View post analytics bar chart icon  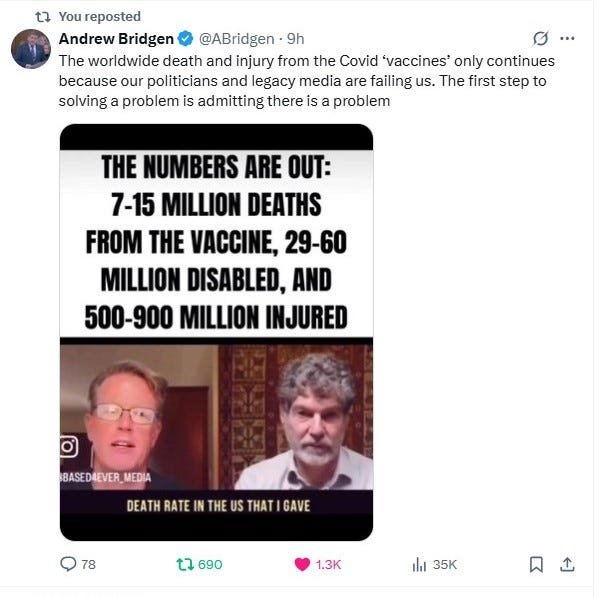coord(419,564)
